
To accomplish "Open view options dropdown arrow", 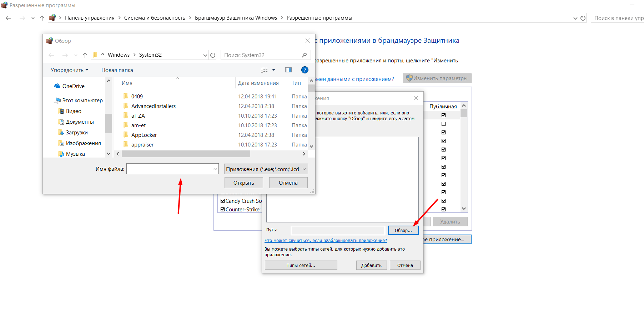I will click(274, 70).
